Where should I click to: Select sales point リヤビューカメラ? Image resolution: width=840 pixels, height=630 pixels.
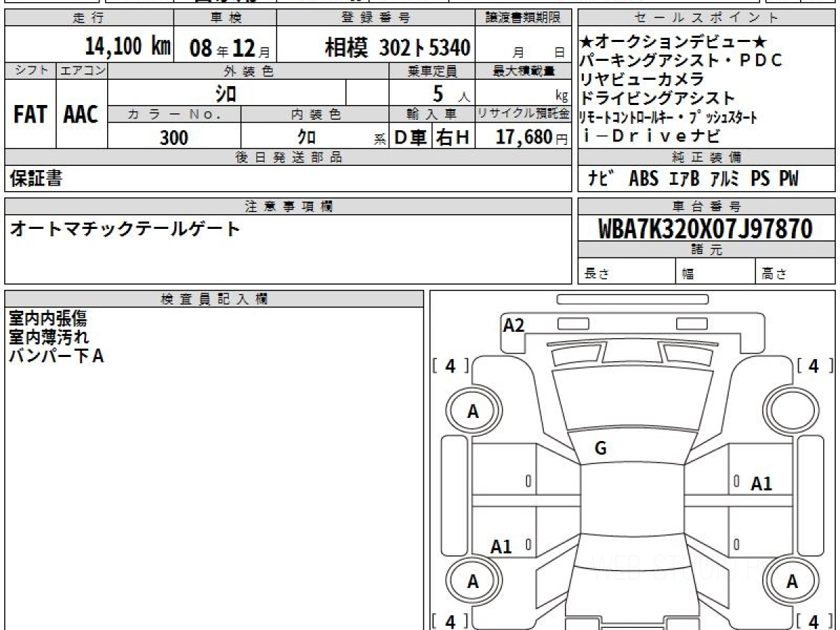[x=643, y=79]
